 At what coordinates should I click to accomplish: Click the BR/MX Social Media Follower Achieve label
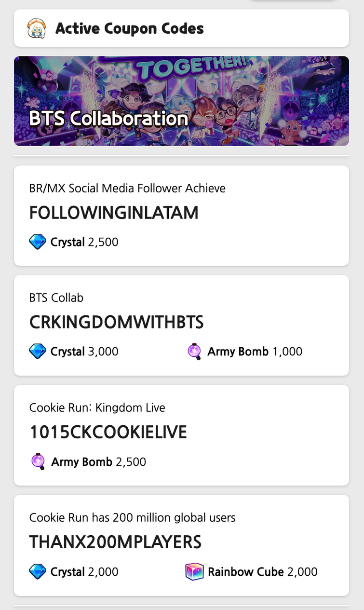(x=127, y=188)
